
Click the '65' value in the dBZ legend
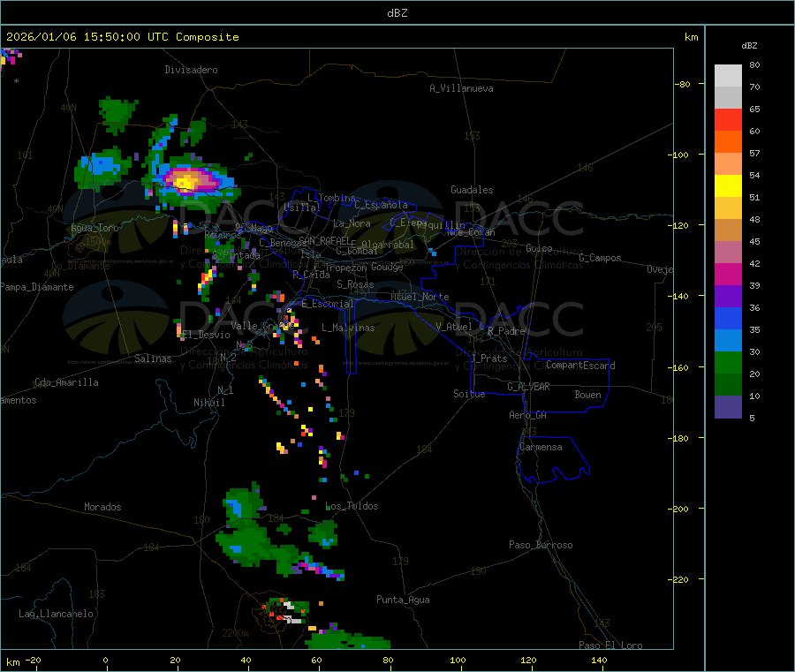(x=754, y=109)
